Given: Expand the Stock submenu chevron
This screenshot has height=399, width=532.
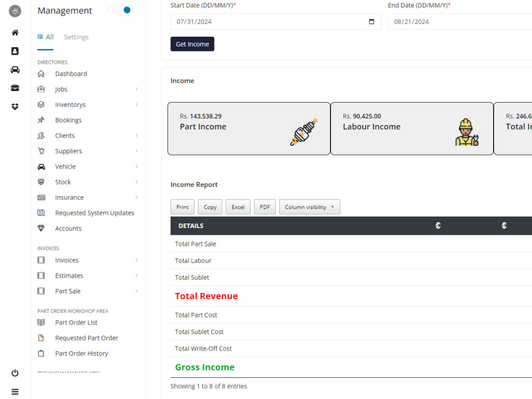Looking at the screenshot, I should (x=137, y=182).
